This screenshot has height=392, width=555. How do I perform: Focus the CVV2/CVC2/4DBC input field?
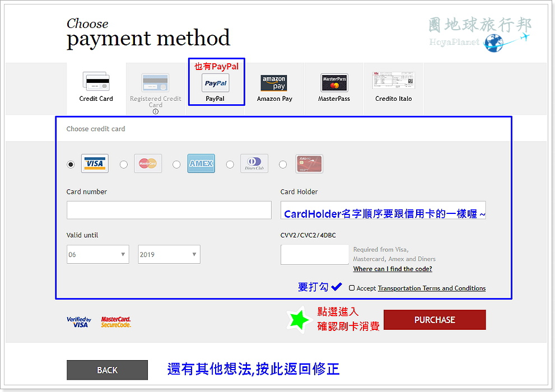(x=315, y=254)
